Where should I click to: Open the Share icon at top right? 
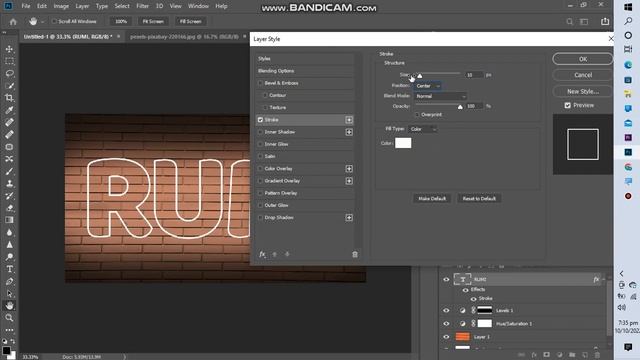point(605,21)
